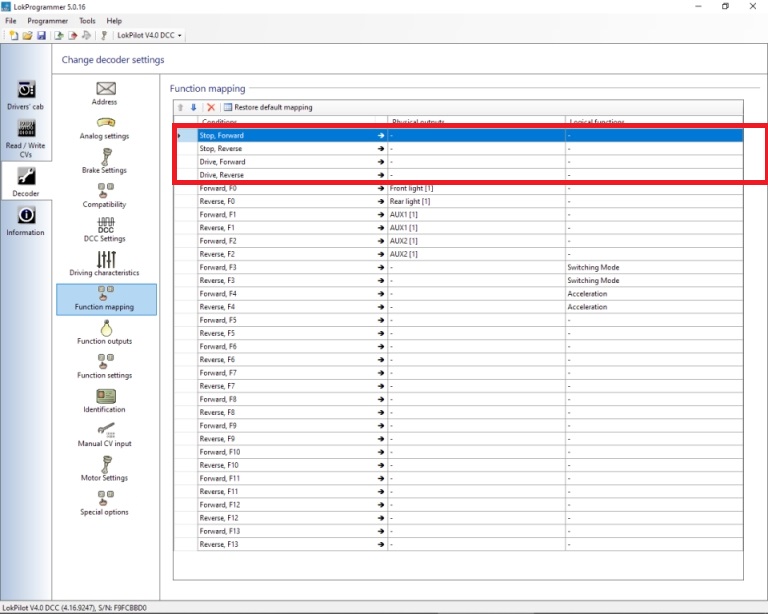This screenshot has height=614, width=768.
Task: Select the Drive, Forward row
Action: 458,162
